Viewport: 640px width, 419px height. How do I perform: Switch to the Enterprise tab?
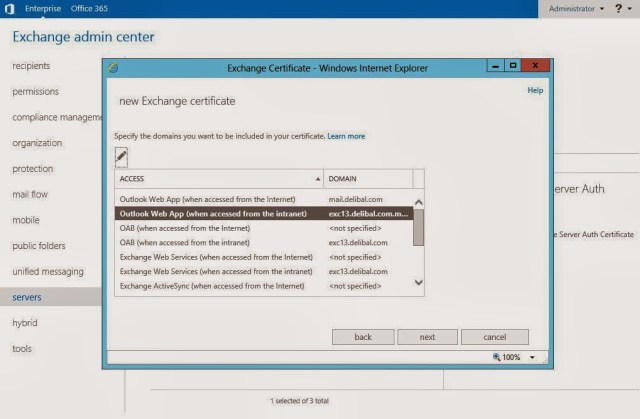[x=43, y=8]
